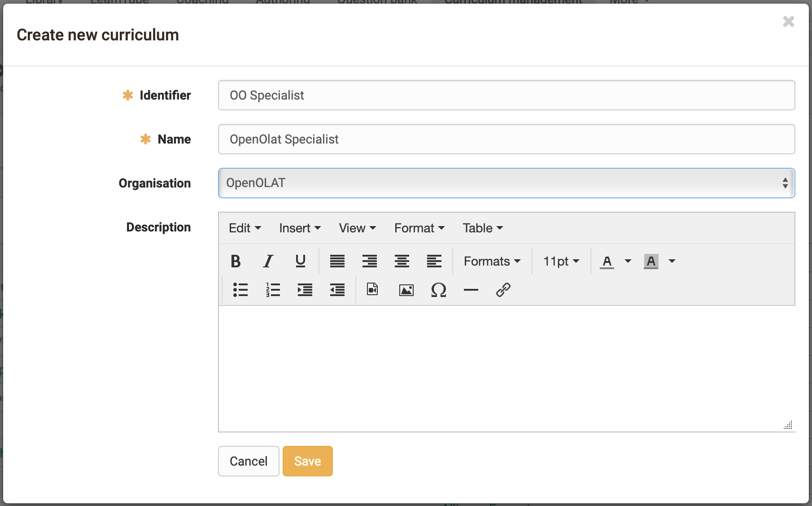812x506 pixels.
Task: Open the text color picker arrow
Action: pos(628,261)
